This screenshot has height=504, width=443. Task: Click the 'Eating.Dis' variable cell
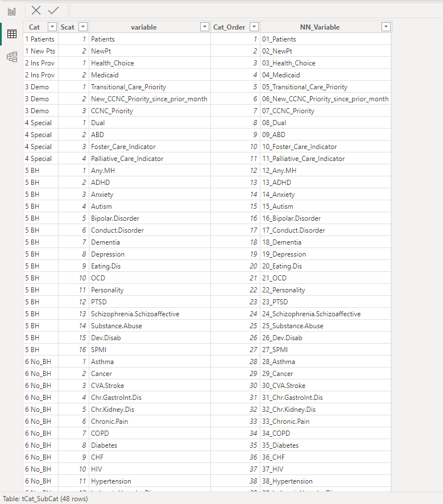[150, 266]
